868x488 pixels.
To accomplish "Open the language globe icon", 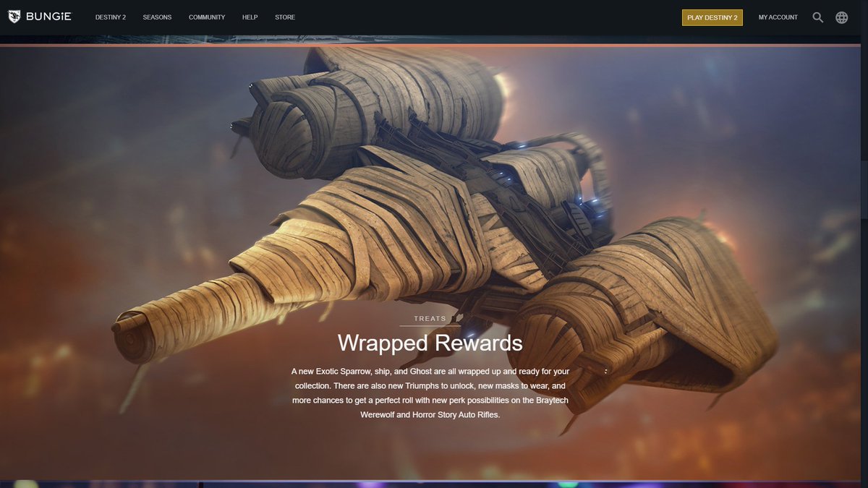I will click(842, 17).
